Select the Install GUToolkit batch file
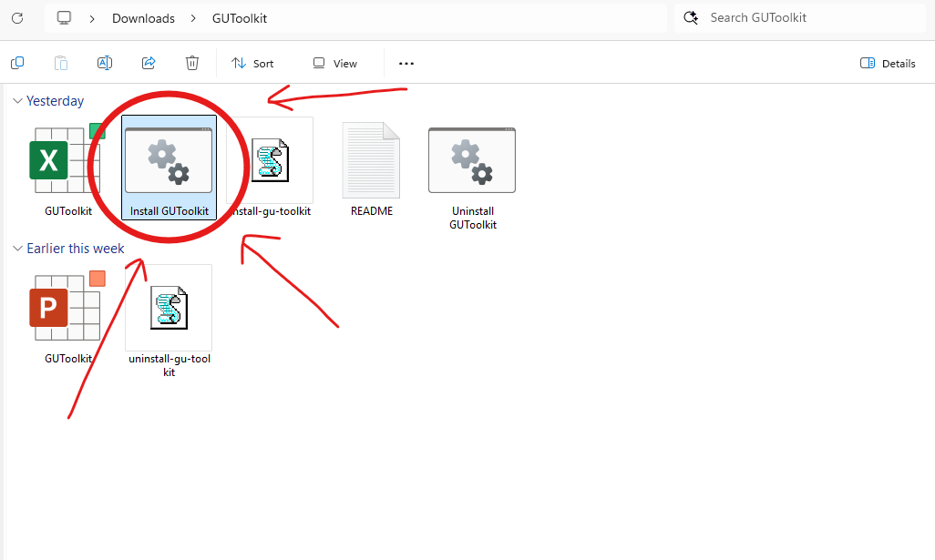The image size is (935, 560). (169, 168)
